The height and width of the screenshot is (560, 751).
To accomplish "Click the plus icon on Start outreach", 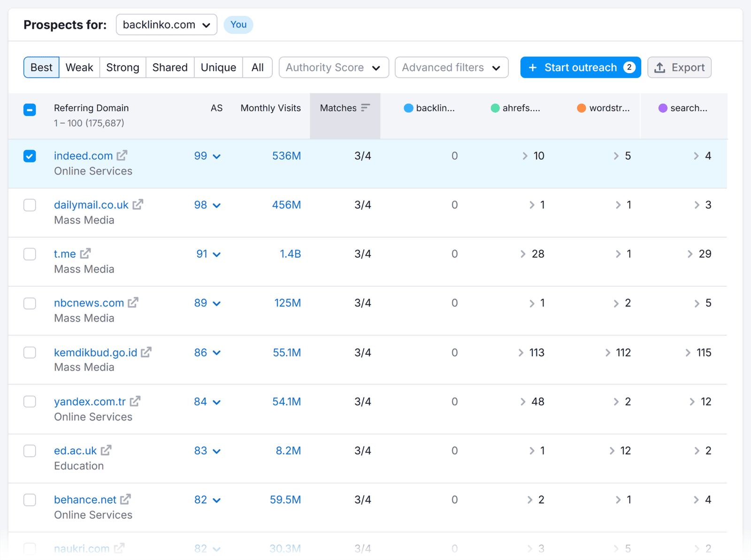I will 533,67.
